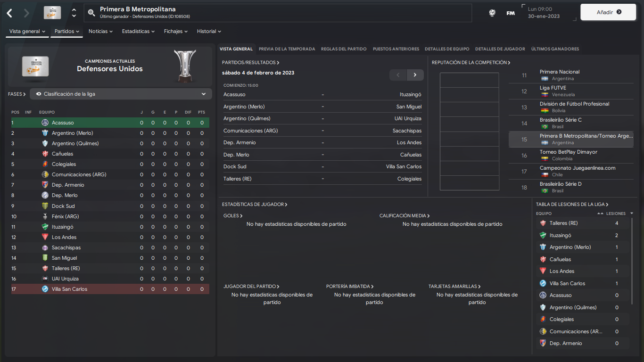The width and height of the screenshot is (644, 362).
Task: Open the Fases link
Action: coord(17,94)
